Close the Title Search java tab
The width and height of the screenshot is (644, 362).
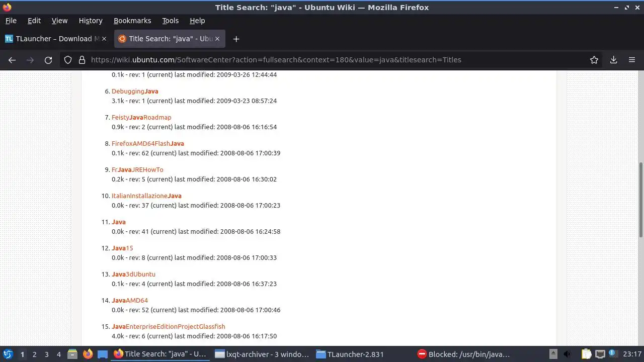click(x=217, y=39)
